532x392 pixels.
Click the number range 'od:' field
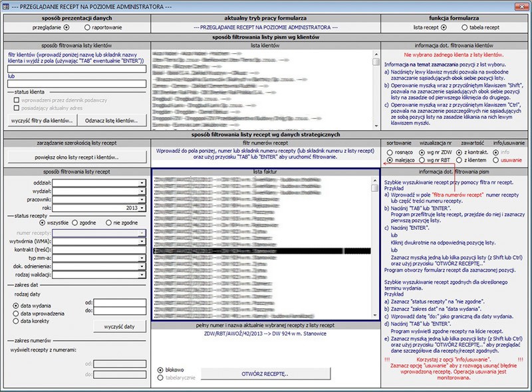(x=120, y=364)
